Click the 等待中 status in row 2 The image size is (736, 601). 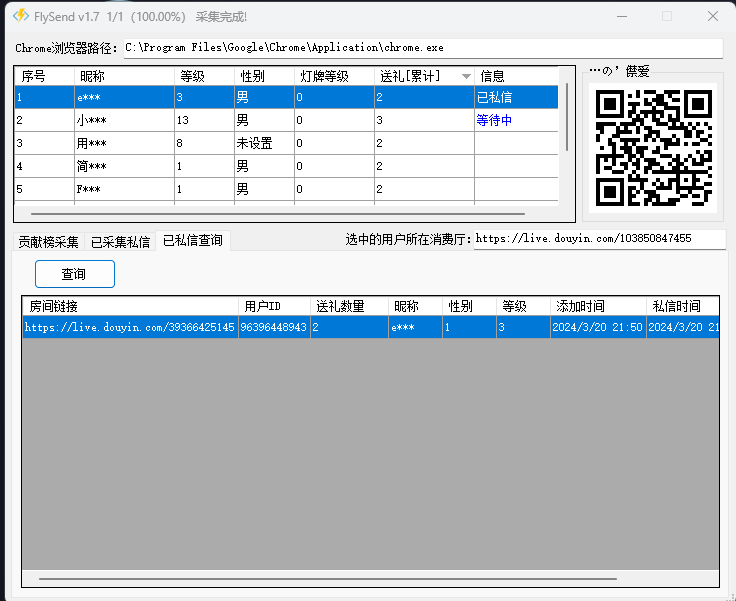494,120
